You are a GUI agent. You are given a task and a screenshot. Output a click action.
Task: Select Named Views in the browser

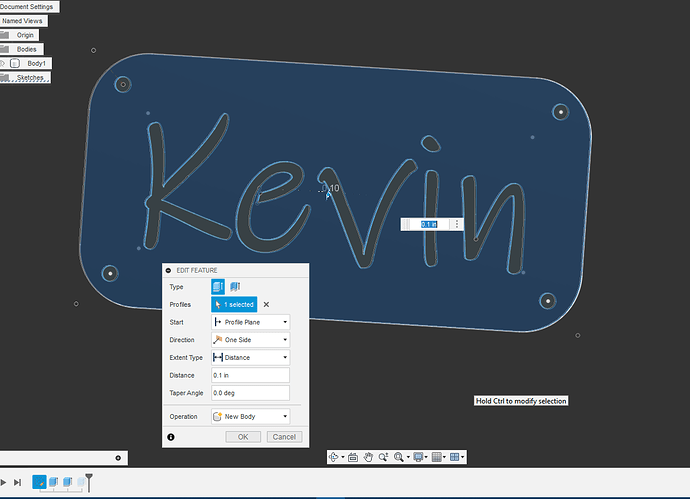22,21
